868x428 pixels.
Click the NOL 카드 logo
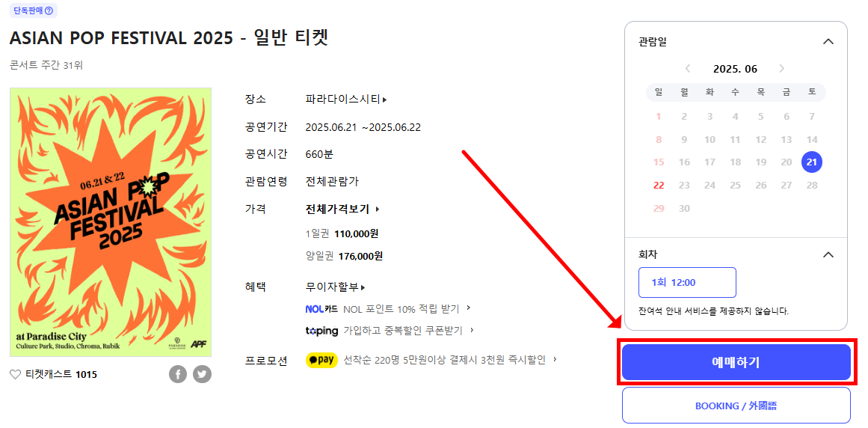321,309
